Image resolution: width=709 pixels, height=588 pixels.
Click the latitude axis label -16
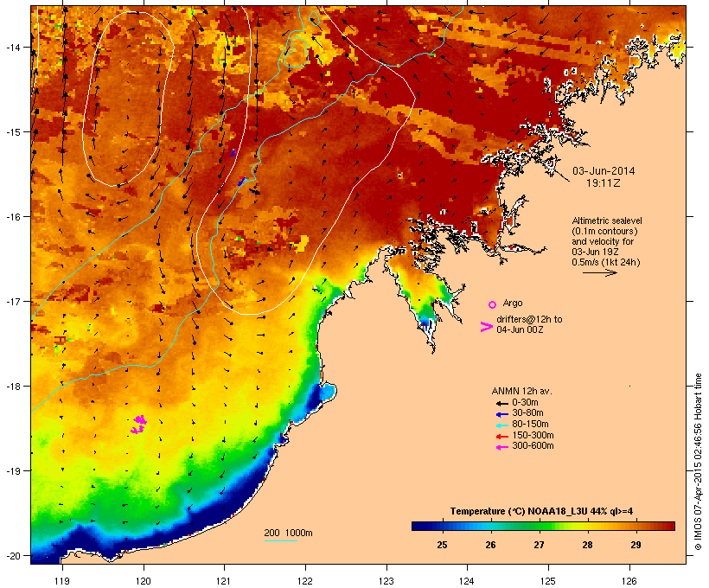point(13,217)
